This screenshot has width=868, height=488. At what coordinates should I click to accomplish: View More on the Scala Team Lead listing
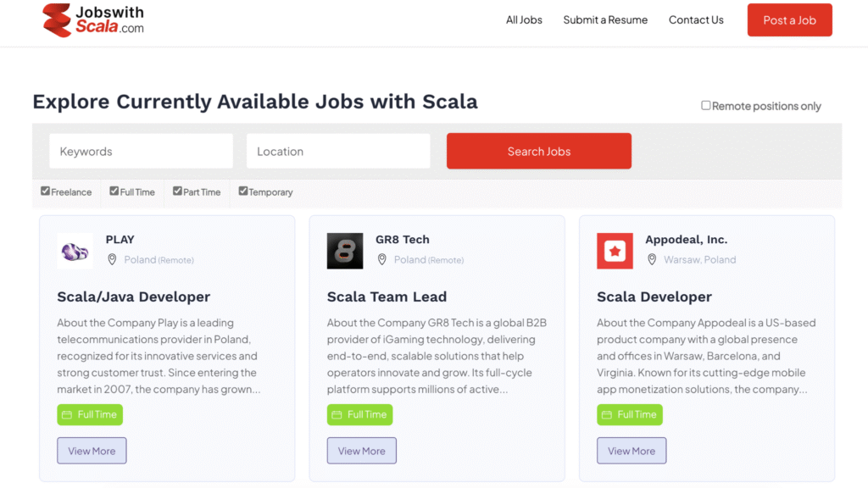[x=361, y=450]
